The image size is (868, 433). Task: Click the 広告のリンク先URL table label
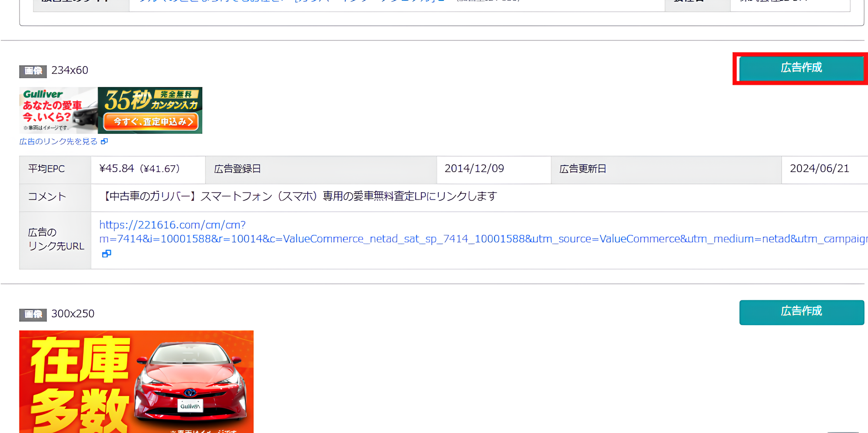(55, 239)
